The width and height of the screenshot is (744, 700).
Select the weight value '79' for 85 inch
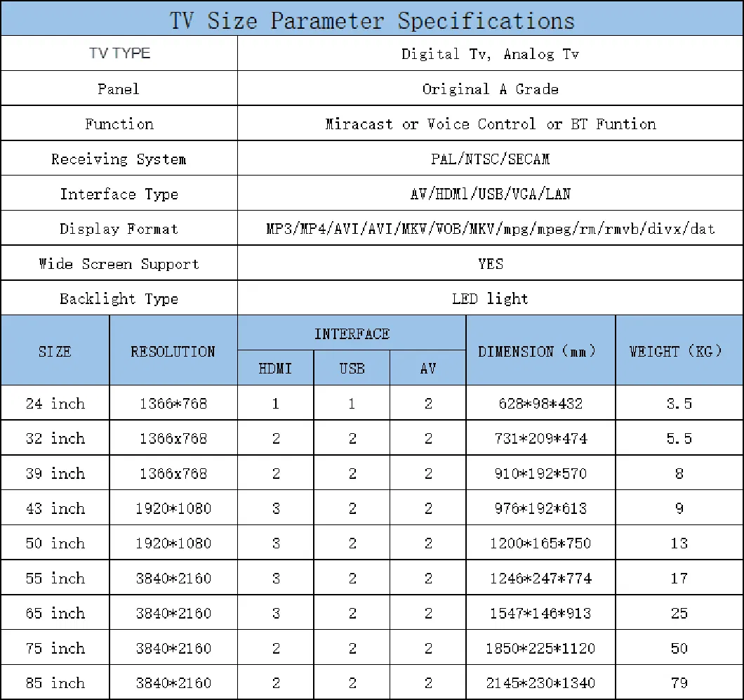[679, 683]
